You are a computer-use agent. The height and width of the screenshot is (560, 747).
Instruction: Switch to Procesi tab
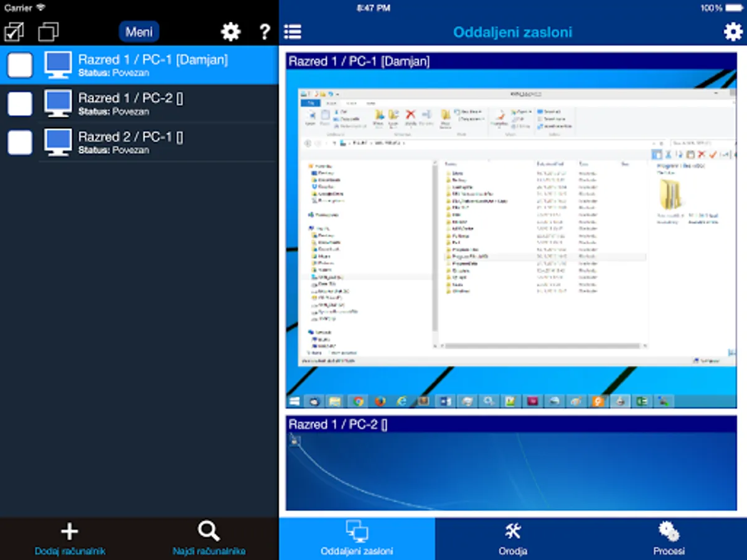(669, 539)
